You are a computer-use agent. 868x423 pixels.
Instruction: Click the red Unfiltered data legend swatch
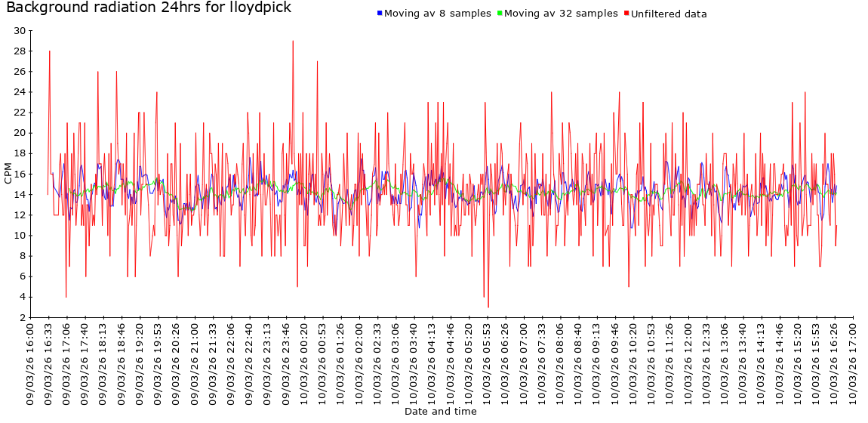pyautogui.click(x=626, y=14)
